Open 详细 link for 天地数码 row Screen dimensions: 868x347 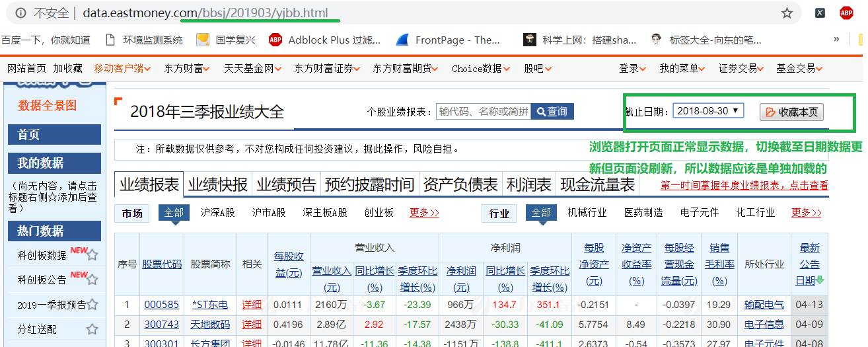coord(252,324)
